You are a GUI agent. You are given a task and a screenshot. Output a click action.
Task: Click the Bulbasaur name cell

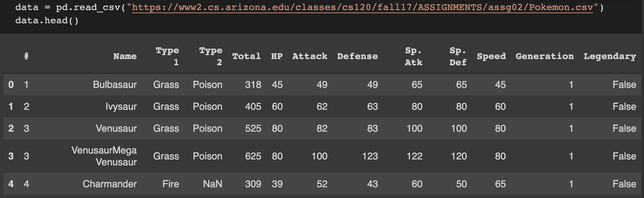(115, 85)
